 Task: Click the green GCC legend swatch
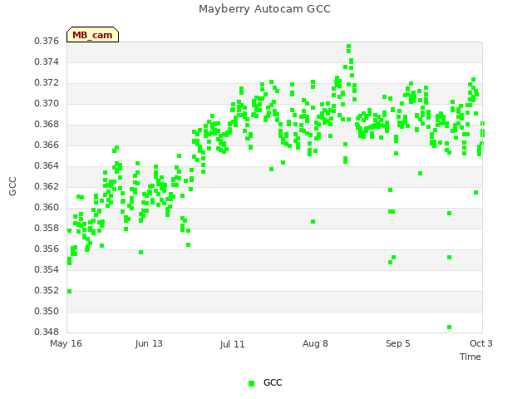(251, 383)
